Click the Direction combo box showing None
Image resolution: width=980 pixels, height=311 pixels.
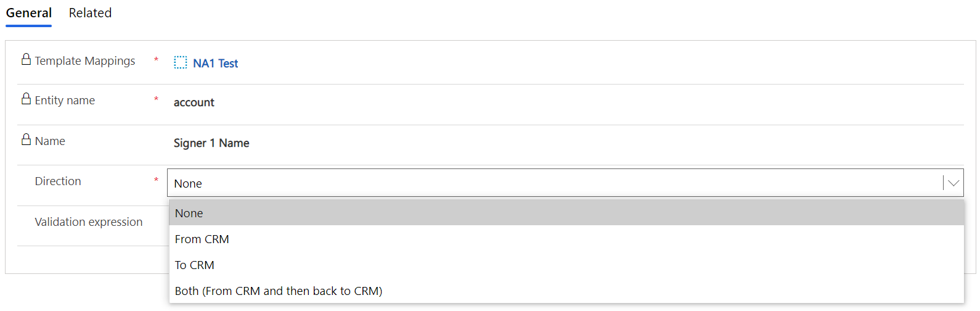tap(565, 183)
